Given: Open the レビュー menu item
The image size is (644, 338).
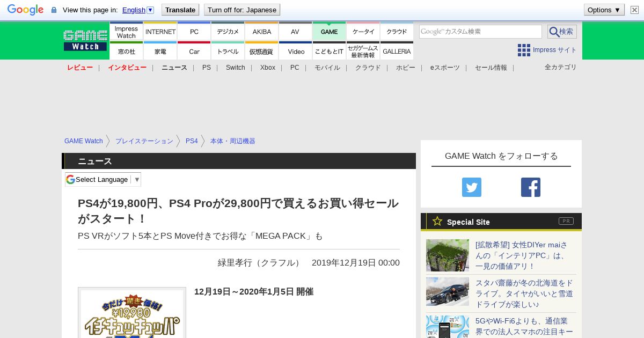Looking at the screenshot, I should 80,68.
